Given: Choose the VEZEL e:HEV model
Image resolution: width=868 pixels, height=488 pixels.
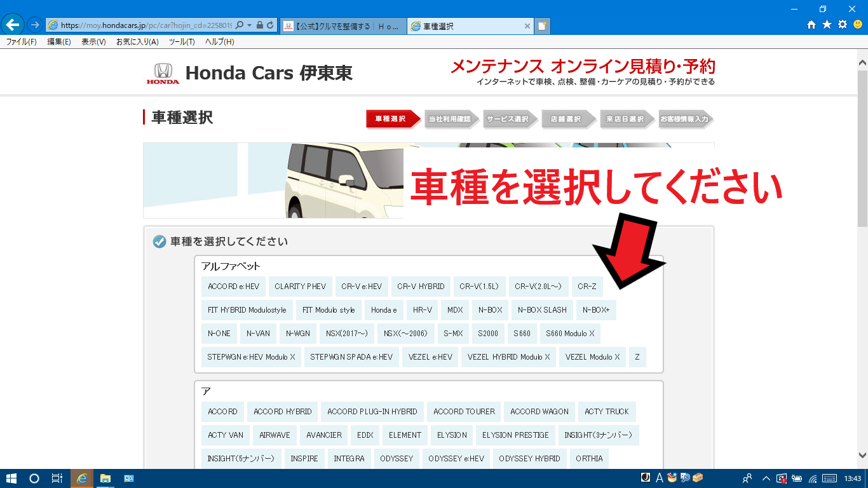Looking at the screenshot, I should [x=430, y=357].
